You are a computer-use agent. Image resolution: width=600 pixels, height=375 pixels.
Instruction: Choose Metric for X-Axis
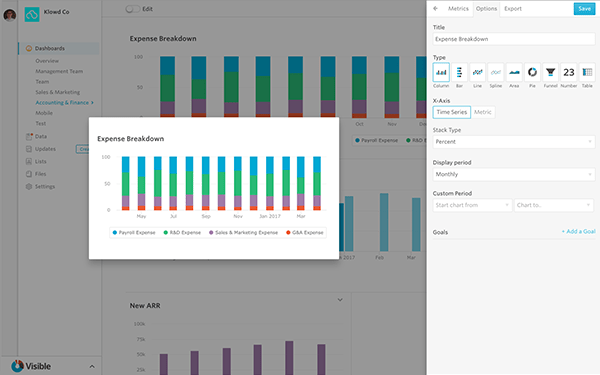tap(483, 112)
